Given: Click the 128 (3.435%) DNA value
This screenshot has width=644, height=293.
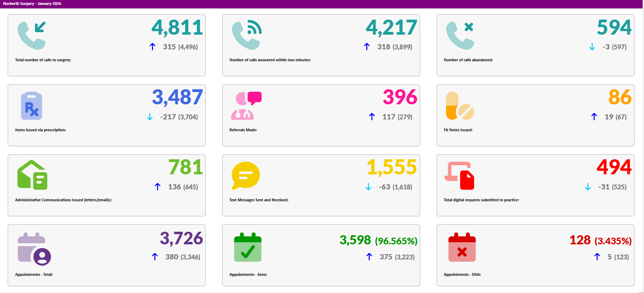Looking at the screenshot, I should [600, 240].
